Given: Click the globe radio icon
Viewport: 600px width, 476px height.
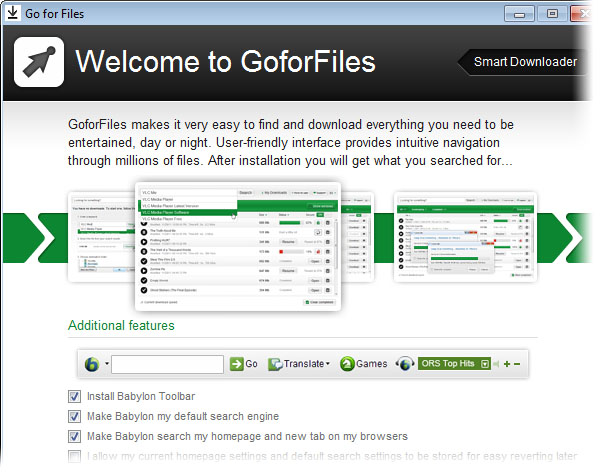Looking at the screenshot, I should click(x=406, y=364).
